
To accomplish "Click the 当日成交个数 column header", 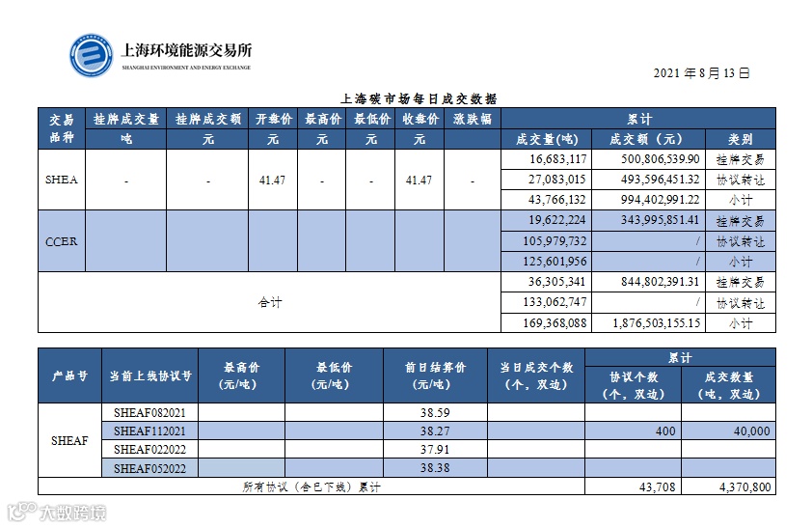I will coord(536,375).
